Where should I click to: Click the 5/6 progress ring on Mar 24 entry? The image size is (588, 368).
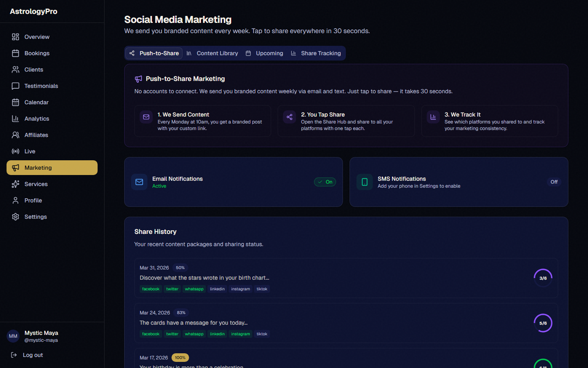pyautogui.click(x=543, y=323)
